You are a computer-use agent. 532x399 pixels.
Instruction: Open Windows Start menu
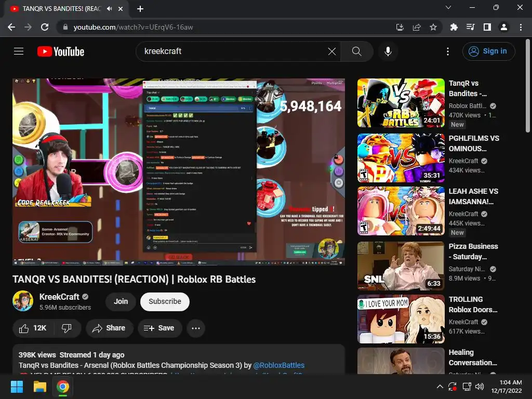17,387
